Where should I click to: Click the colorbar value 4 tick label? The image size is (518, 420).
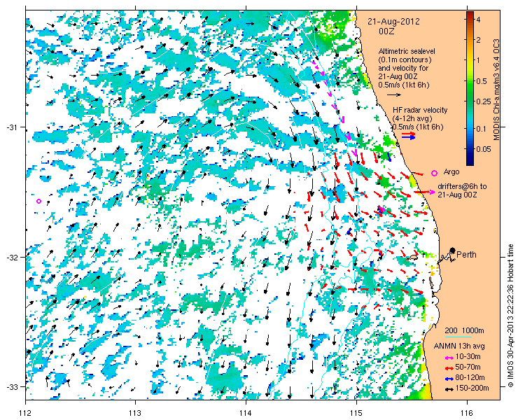click(x=478, y=20)
